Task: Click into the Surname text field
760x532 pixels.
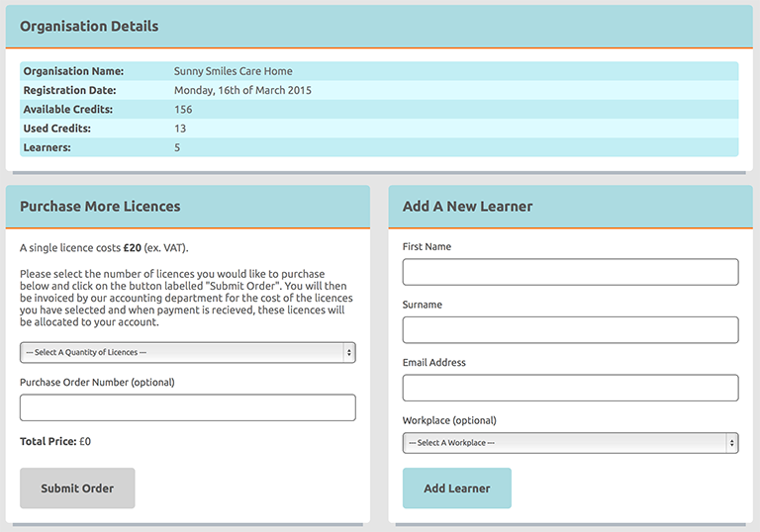Action: [570, 330]
